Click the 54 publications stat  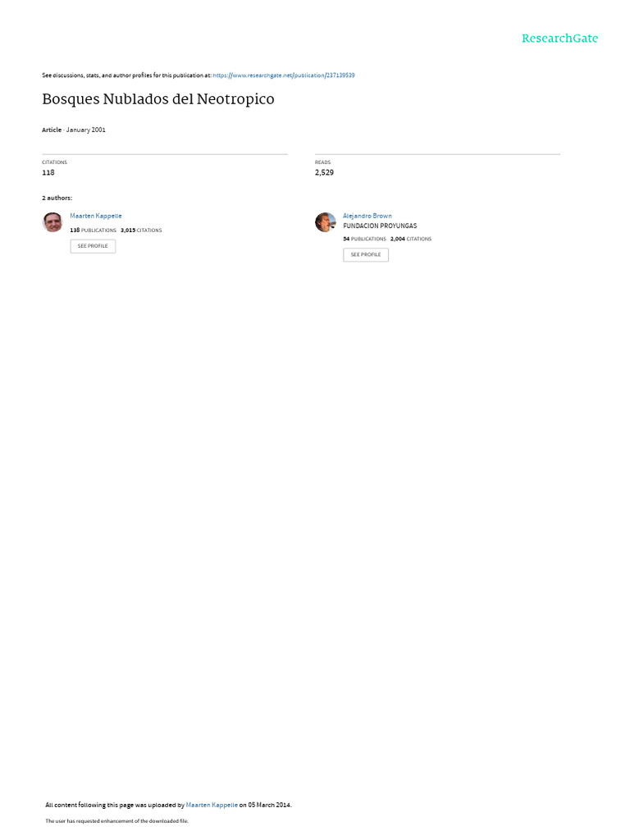pos(364,239)
